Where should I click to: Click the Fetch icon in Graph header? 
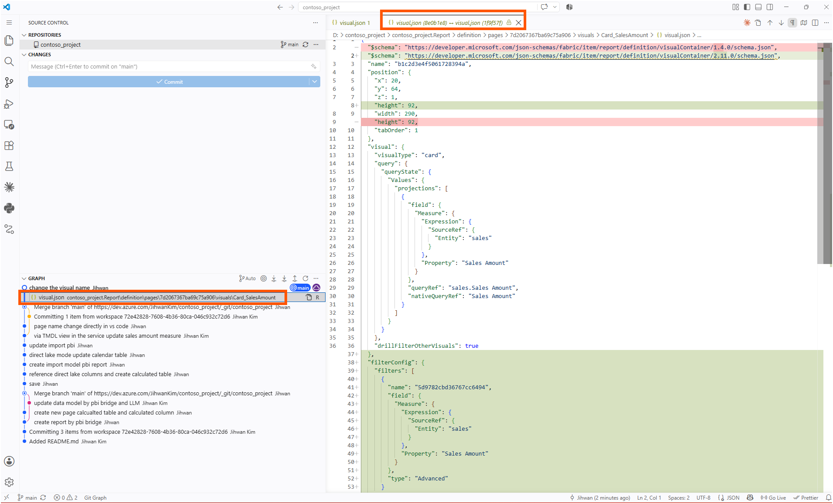tap(274, 278)
